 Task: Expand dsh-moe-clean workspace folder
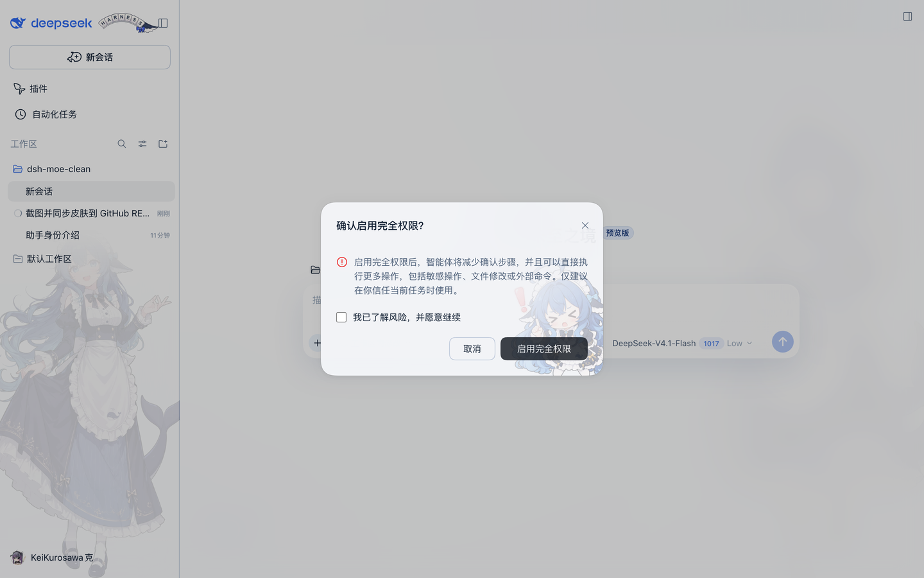tap(91, 169)
